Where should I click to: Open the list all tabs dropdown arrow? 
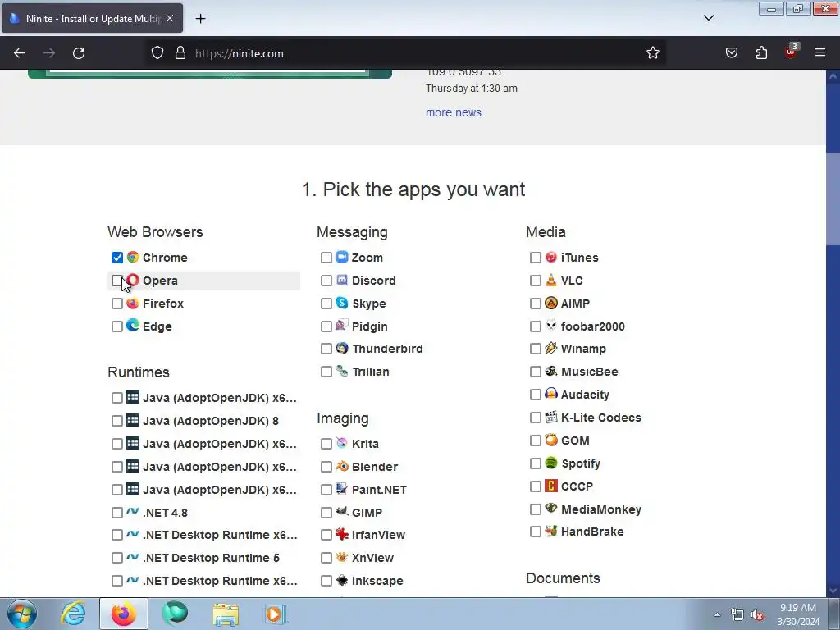point(708,18)
